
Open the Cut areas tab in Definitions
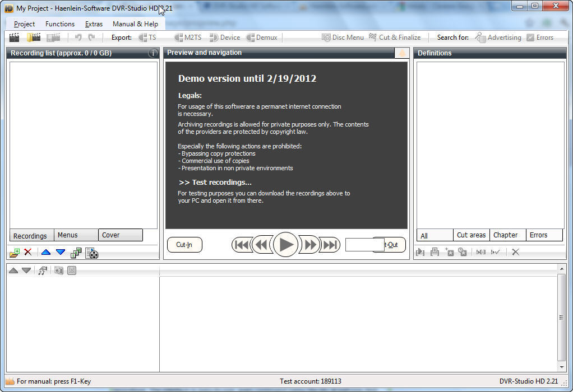point(471,235)
